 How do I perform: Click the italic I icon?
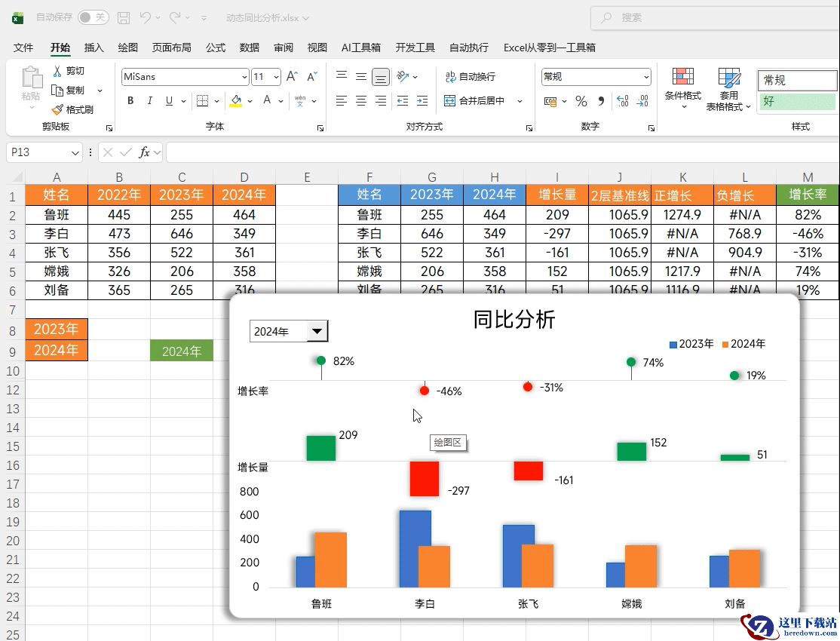tap(150, 101)
